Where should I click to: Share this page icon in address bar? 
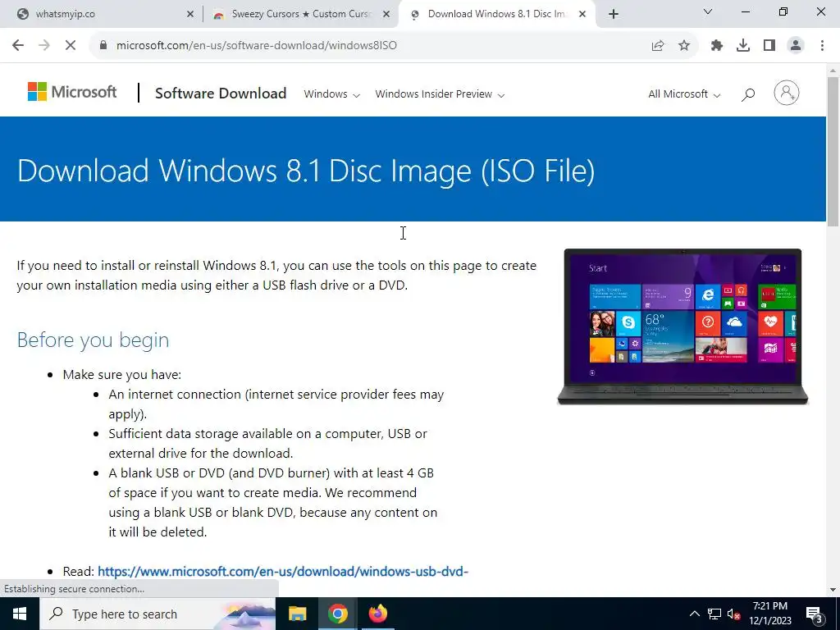[658, 46]
